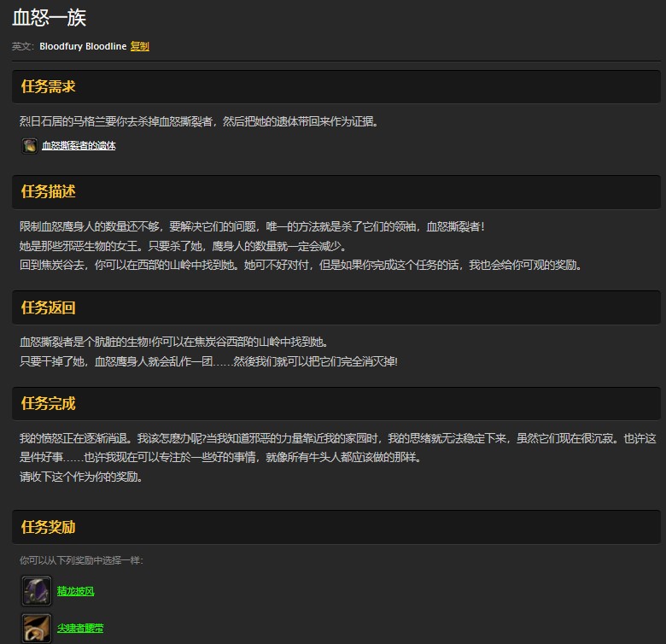This screenshot has height=644, width=666.
Task: Click the 英文 label before the English name
Action: [23, 46]
